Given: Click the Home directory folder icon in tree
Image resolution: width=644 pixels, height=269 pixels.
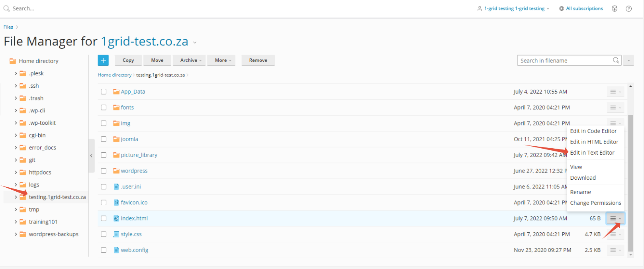Looking at the screenshot, I should pyautogui.click(x=13, y=61).
